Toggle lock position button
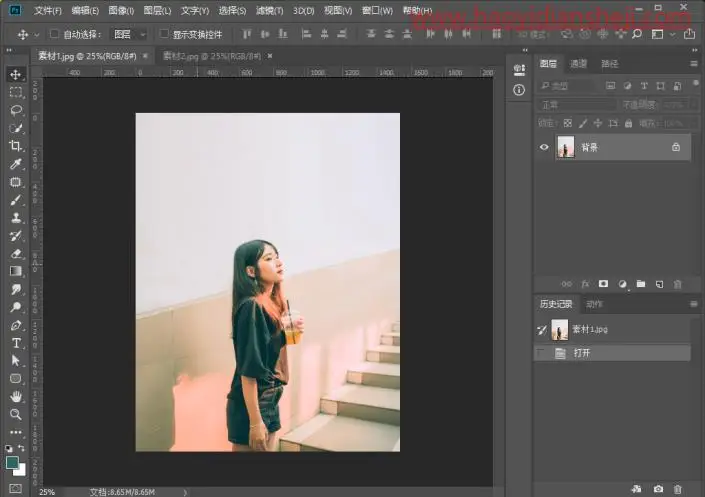Viewport: 705px width, 497px height. tap(598, 123)
